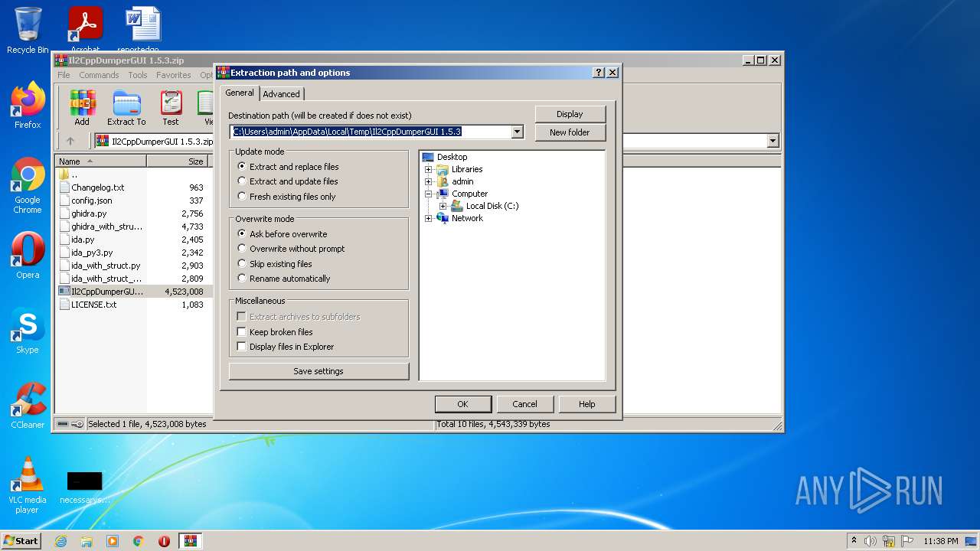
Task: Select Extract and replace files option
Action: tap(288, 167)
